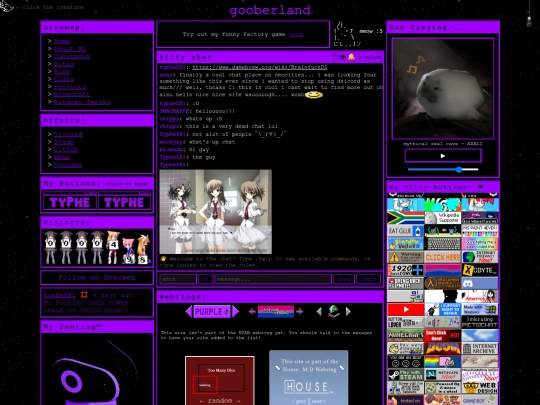
Task: Toggle the kitty chat sound speaker icon
Action: [x=342, y=57]
